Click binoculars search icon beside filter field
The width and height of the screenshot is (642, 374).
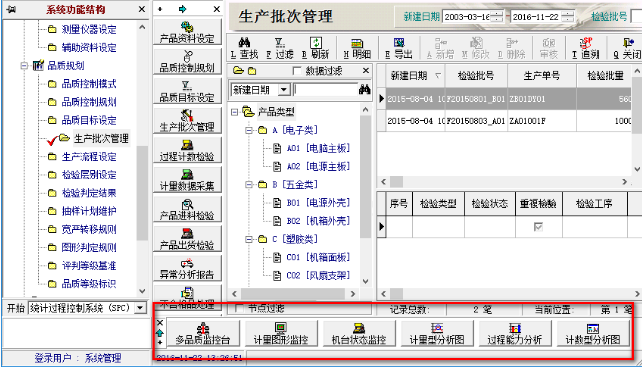click(364, 89)
